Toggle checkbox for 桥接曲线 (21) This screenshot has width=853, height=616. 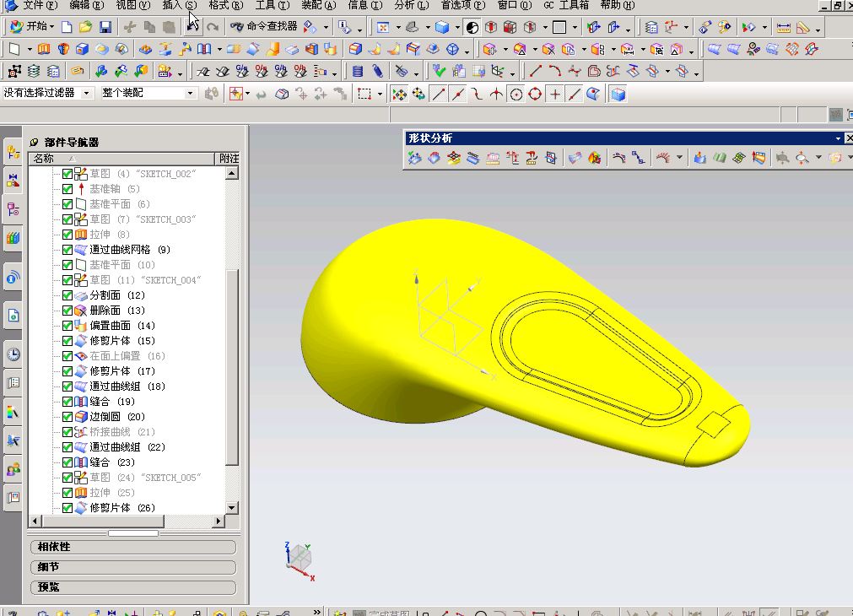[x=67, y=432]
